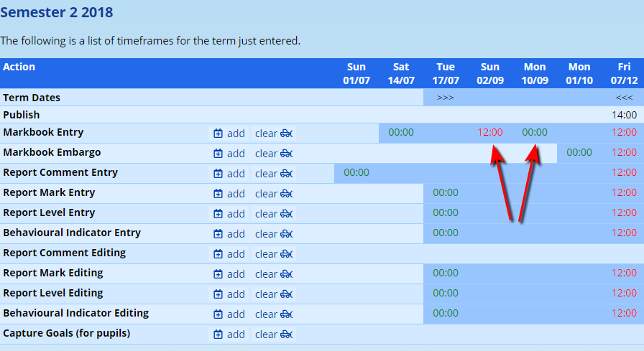
Task: Clear Report Comment Editing timeframe
Action: tap(275, 254)
